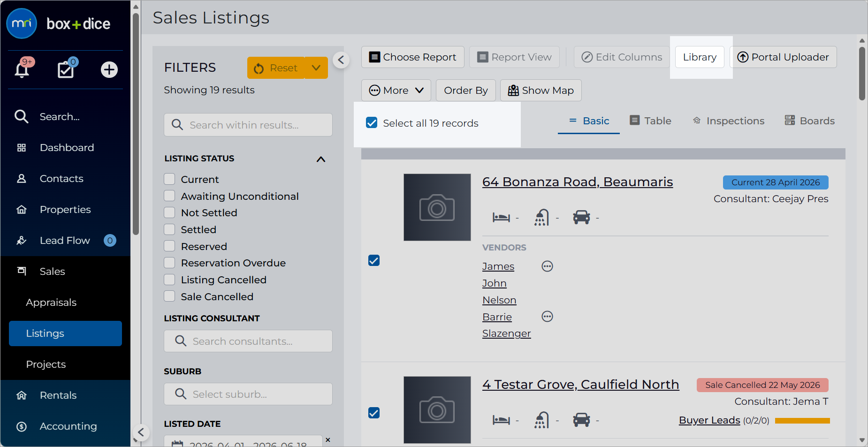Check the Awaiting Unconditional checkbox

pyautogui.click(x=169, y=196)
